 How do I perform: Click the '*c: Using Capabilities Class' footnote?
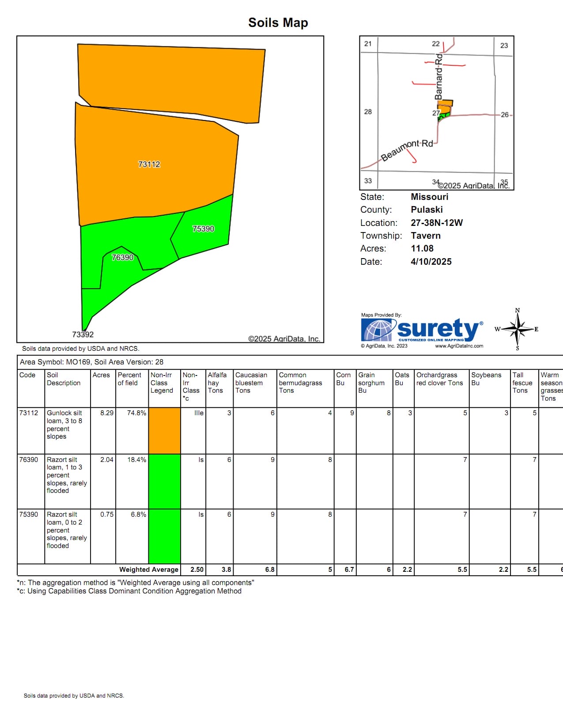point(129,591)
